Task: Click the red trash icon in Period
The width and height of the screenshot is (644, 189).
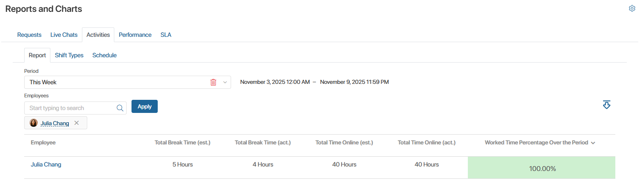Action: click(213, 82)
